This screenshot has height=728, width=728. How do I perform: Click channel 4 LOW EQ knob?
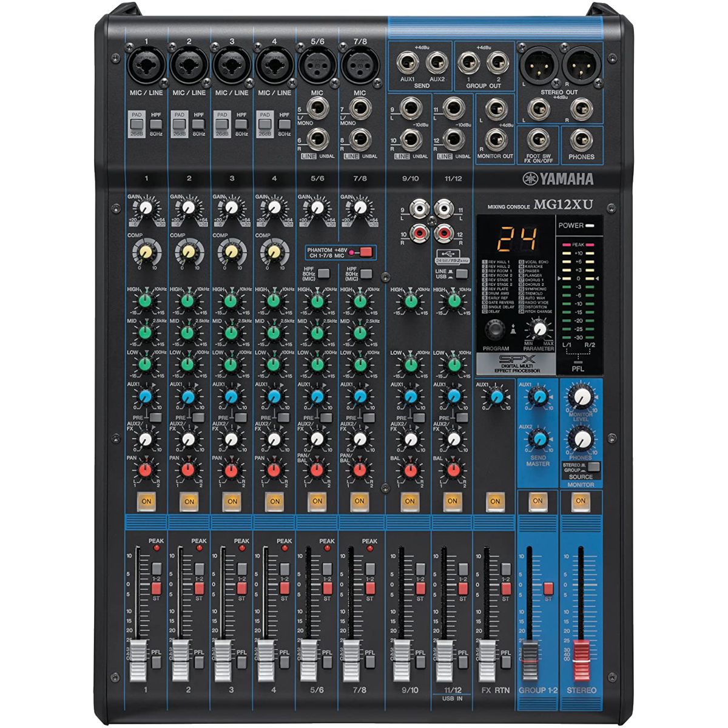click(x=274, y=365)
